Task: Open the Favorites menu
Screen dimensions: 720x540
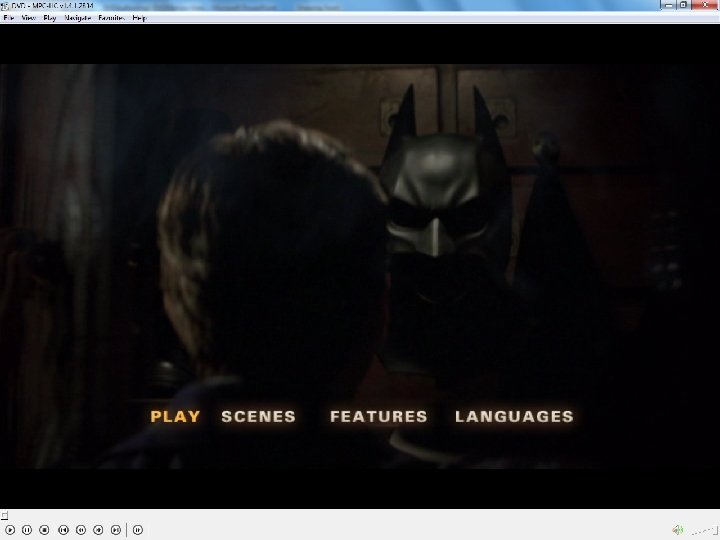Action: tap(112, 17)
